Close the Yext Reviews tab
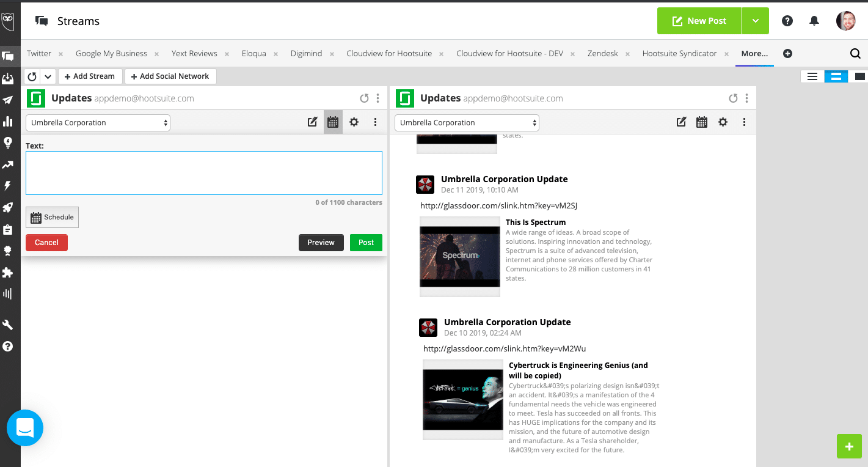This screenshot has width=868, height=467. coord(227,54)
